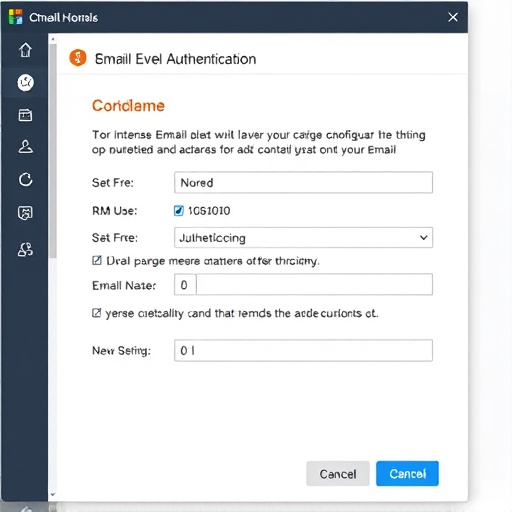Open the Julheticcing dropdown
The image size is (512, 512).
click(x=303, y=238)
